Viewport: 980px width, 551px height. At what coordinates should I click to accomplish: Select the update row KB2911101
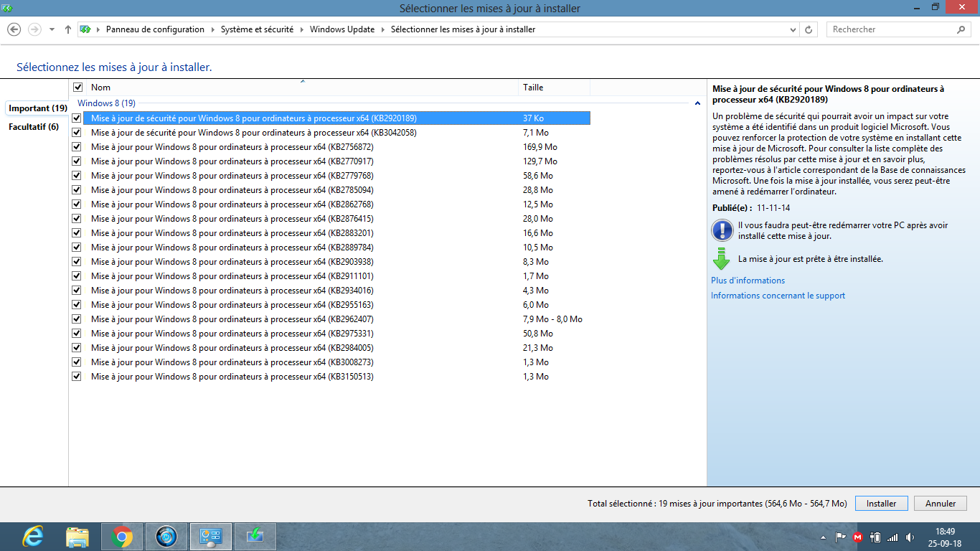pyautogui.click(x=336, y=275)
